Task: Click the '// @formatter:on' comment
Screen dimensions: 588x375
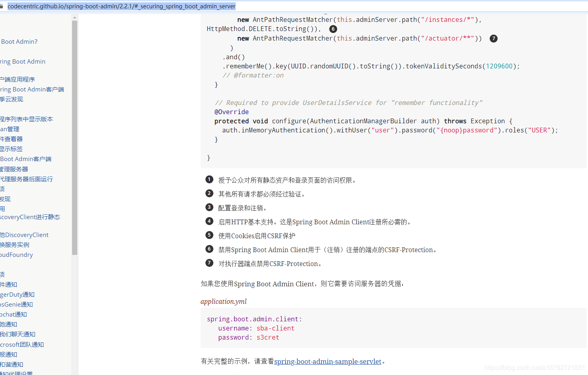Action: [253, 76]
